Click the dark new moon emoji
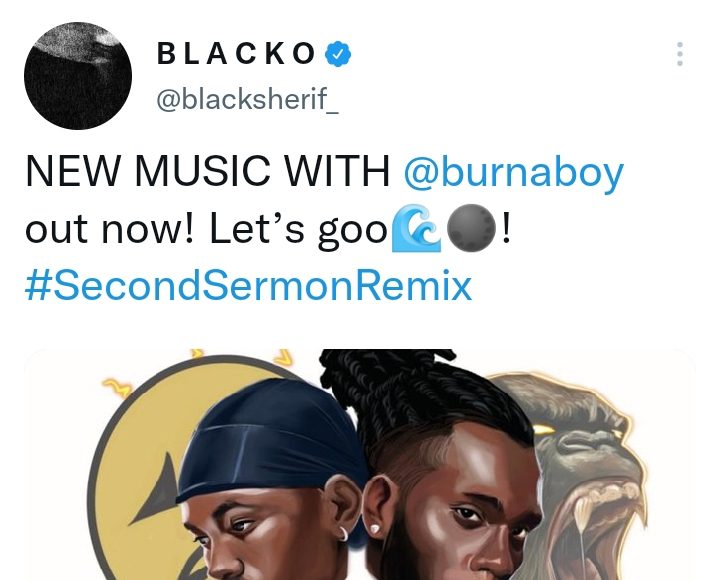720x580 pixels. click(x=471, y=228)
